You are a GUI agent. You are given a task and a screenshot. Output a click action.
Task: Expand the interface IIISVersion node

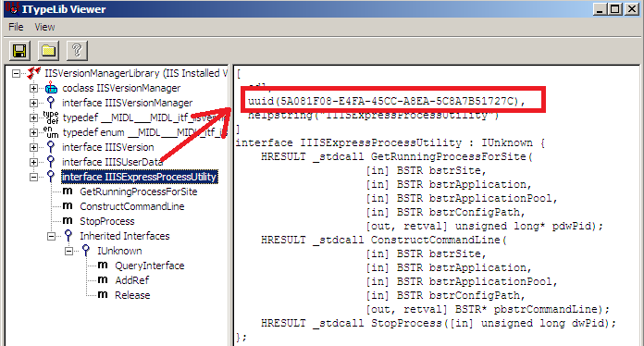click(33, 148)
